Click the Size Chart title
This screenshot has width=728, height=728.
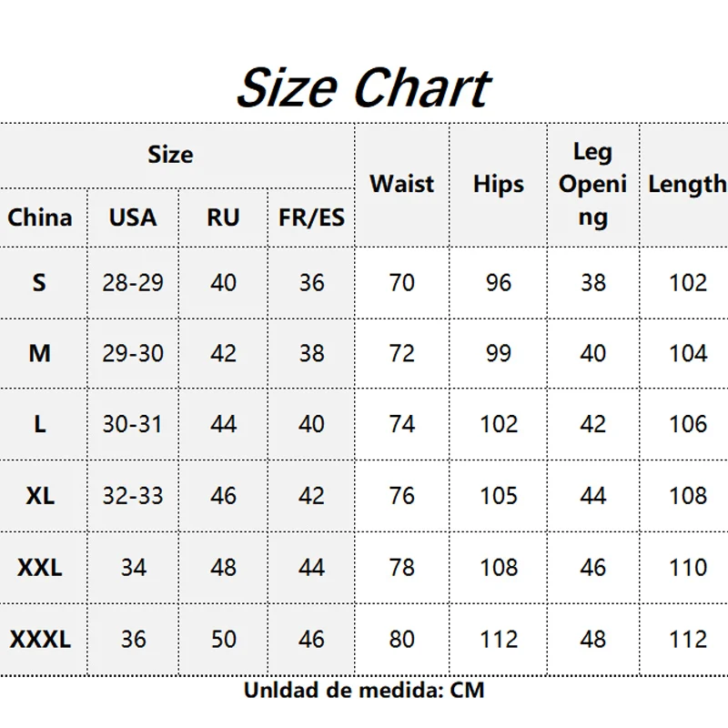click(x=364, y=87)
